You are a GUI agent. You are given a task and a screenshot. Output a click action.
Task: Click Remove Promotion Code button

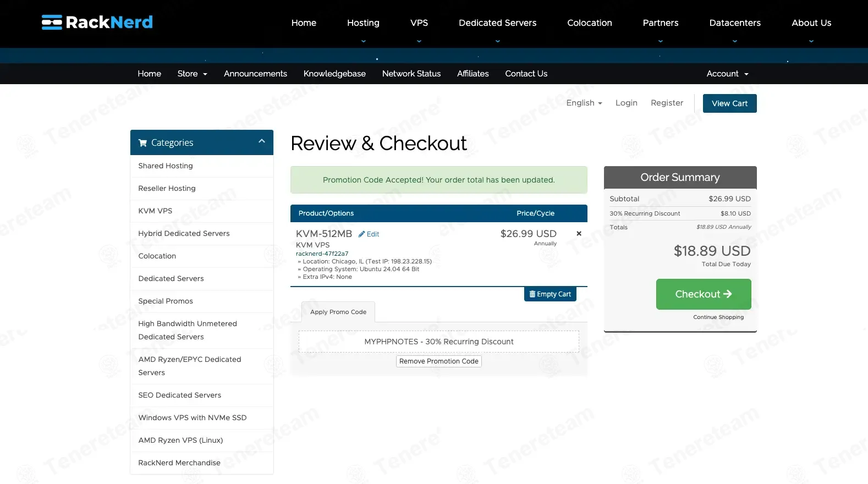438,361
